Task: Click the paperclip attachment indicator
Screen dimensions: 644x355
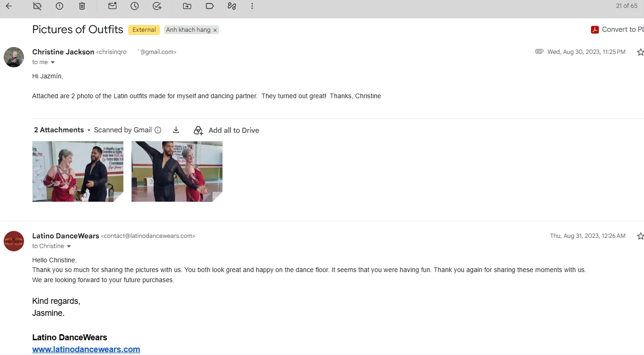Action: point(539,52)
